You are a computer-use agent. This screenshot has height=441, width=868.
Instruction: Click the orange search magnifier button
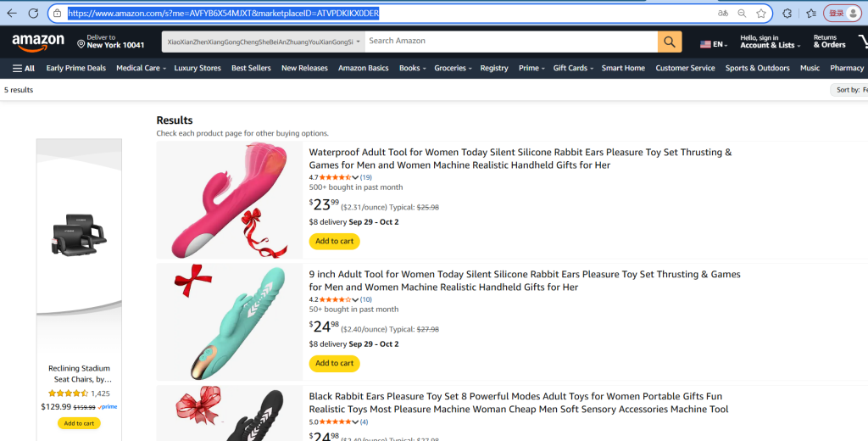coord(670,42)
